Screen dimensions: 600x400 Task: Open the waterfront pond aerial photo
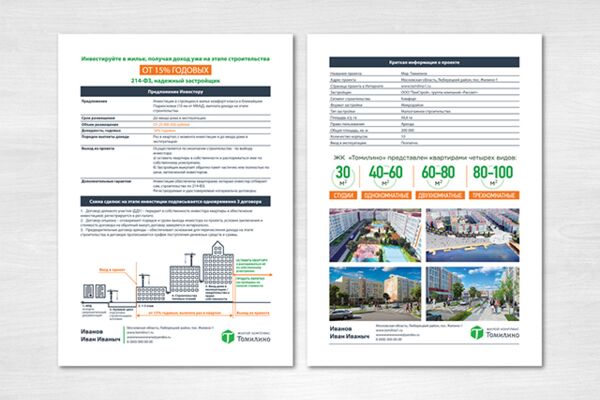[x=473, y=235]
